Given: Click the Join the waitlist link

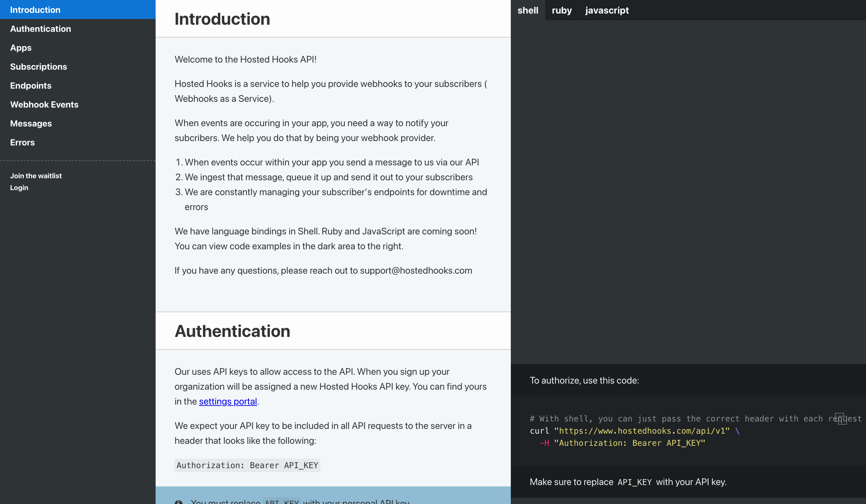Looking at the screenshot, I should (36, 176).
